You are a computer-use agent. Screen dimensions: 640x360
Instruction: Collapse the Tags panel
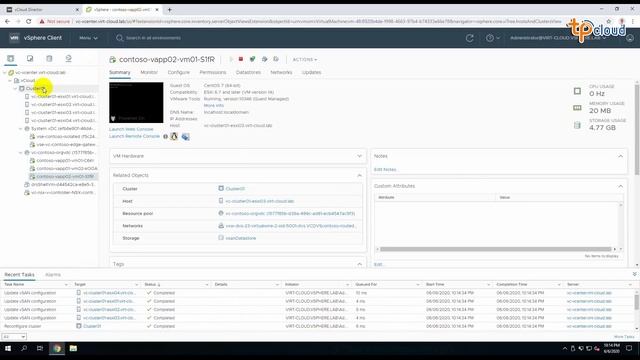[360, 264]
